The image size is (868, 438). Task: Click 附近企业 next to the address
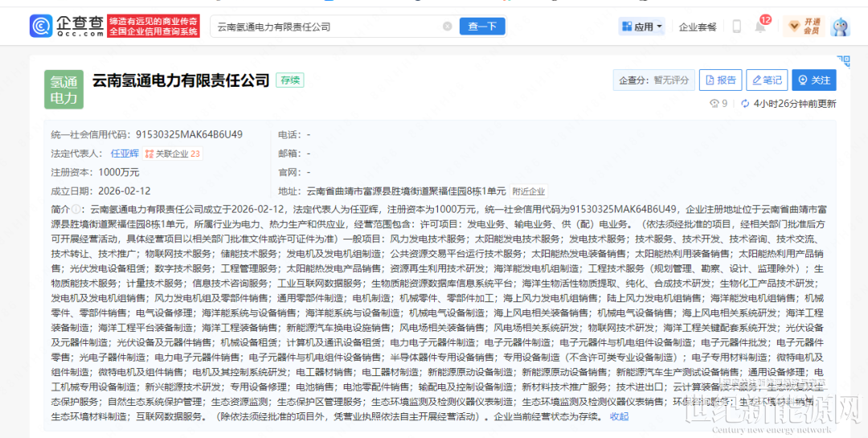tap(528, 191)
